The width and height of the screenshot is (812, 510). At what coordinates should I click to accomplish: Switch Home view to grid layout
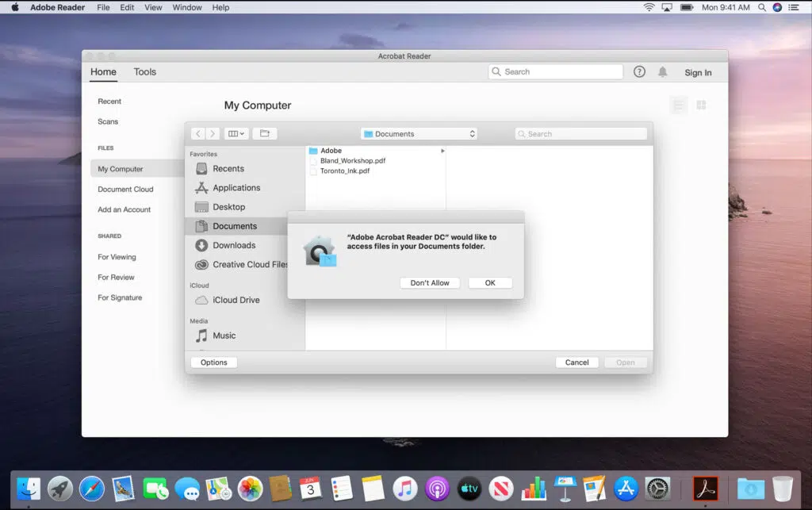click(x=701, y=104)
